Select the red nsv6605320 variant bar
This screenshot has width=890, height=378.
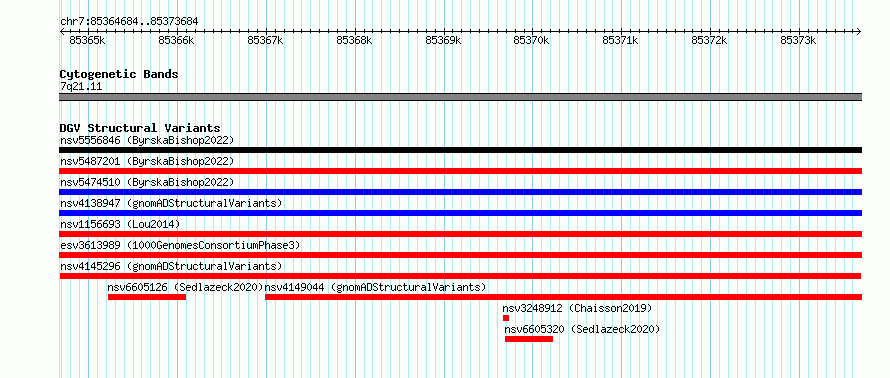pyautogui.click(x=529, y=339)
